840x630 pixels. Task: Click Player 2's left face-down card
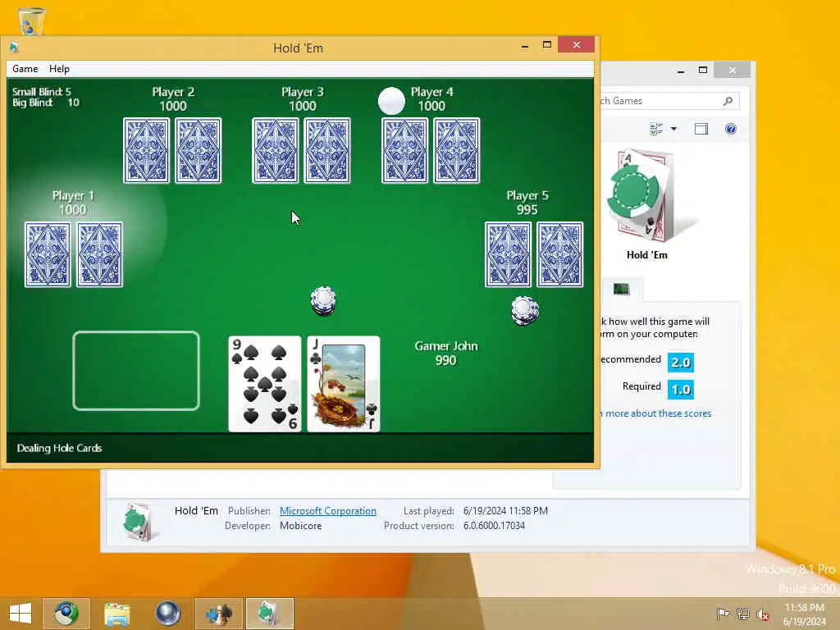[146, 151]
